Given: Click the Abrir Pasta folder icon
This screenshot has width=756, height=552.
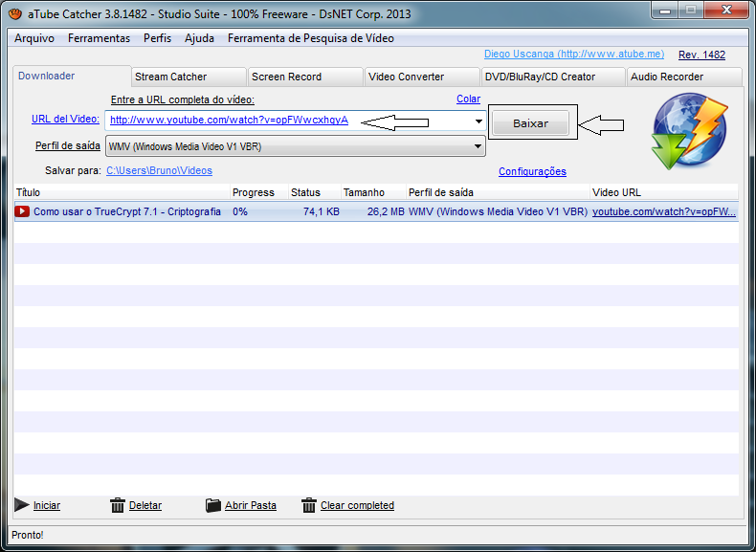Looking at the screenshot, I should [213, 505].
